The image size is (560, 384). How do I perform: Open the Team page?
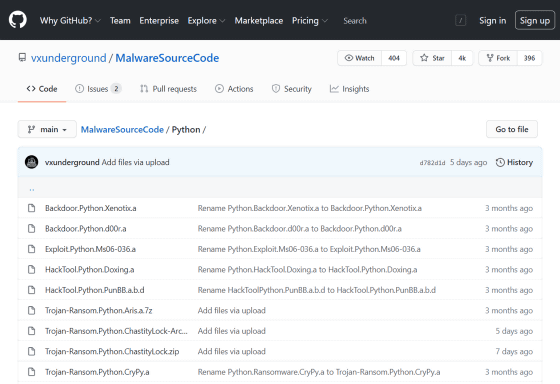tap(120, 21)
